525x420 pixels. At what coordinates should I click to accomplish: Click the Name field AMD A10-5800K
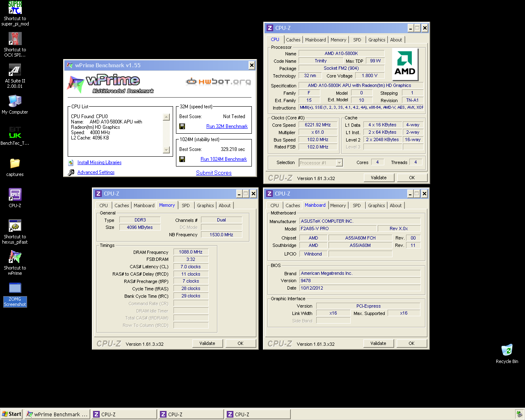point(341,53)
